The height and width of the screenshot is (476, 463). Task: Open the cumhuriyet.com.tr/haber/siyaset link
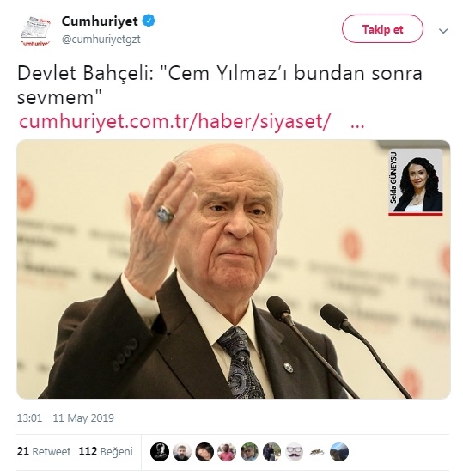pos(174,121)
